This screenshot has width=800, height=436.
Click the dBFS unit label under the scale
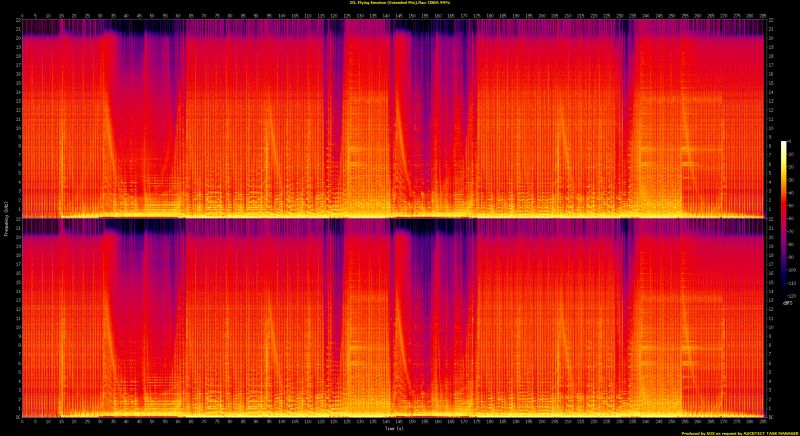point(784,302)
